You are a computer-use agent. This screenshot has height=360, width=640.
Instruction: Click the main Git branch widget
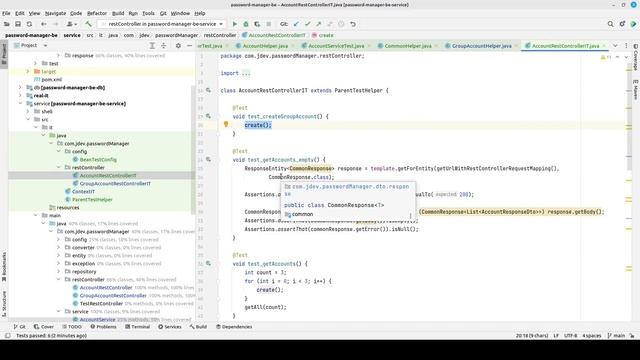[x=616, y=336]
